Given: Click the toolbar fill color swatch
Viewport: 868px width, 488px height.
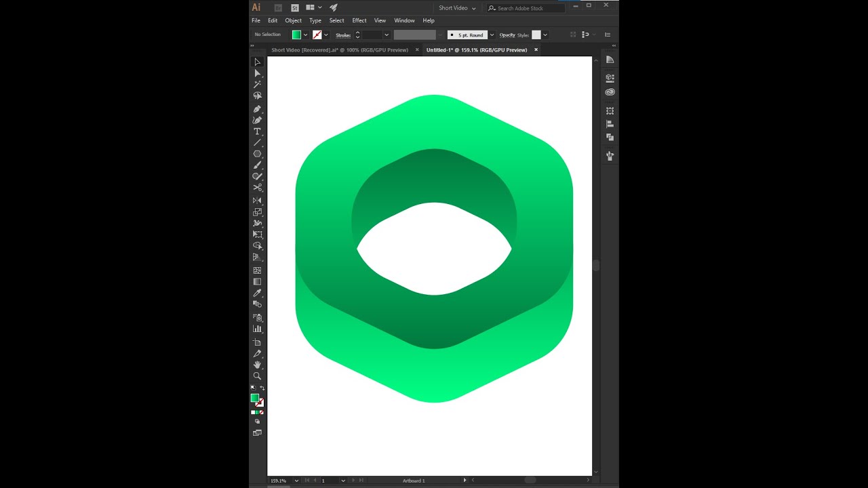Looking at the screenshot, I should [x=254, y=398].
